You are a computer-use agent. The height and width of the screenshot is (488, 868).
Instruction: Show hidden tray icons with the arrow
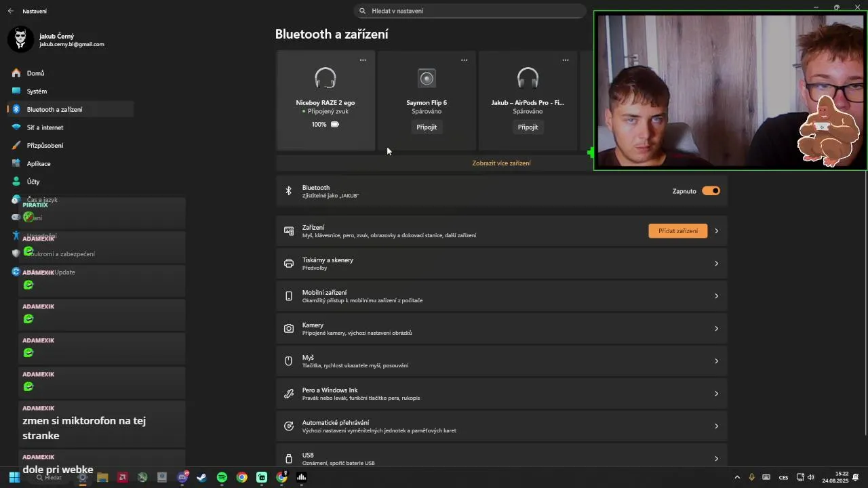[x=737, y=478]
